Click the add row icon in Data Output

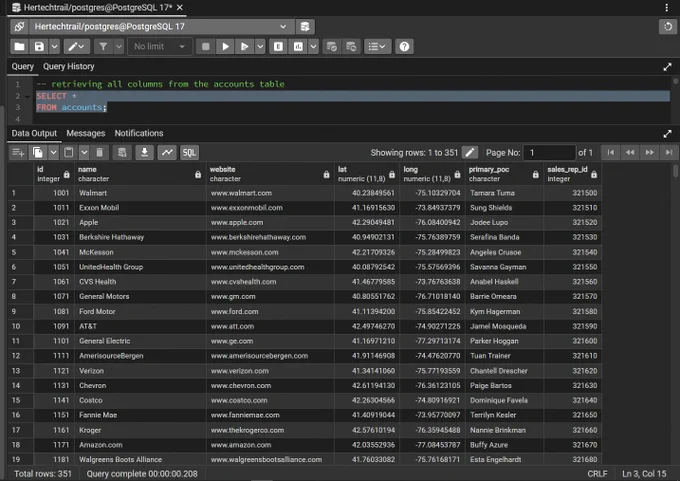tap(18, 152)
